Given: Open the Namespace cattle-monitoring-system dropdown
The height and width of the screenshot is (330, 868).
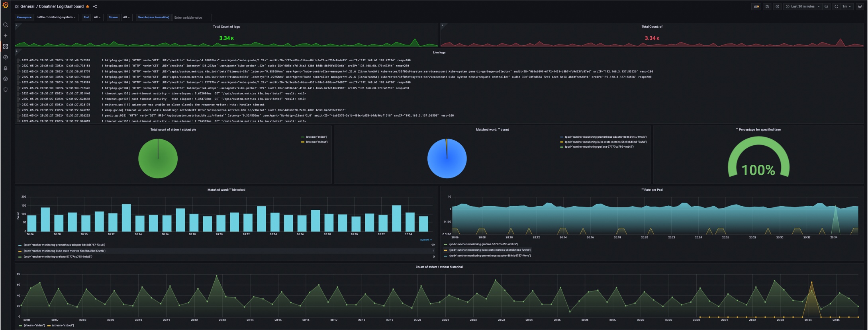Looking at the screenshot, I should (56, 17).
